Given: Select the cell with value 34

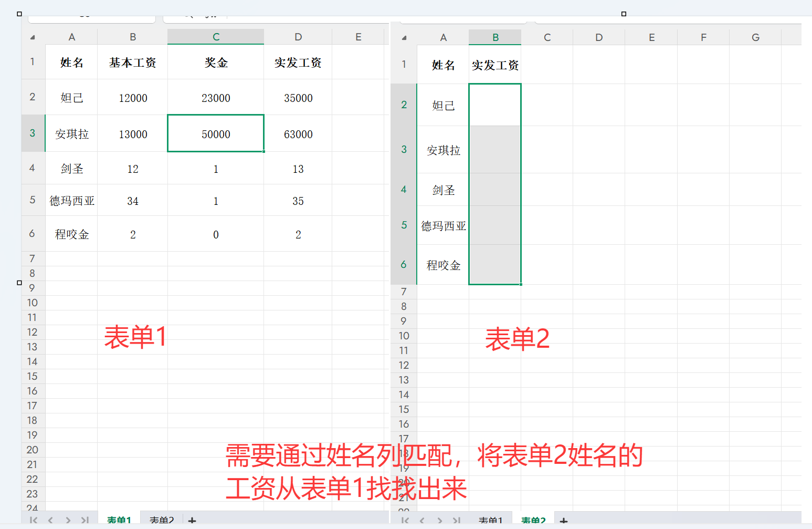Looking at the screenshot, I should pos(133,201).
